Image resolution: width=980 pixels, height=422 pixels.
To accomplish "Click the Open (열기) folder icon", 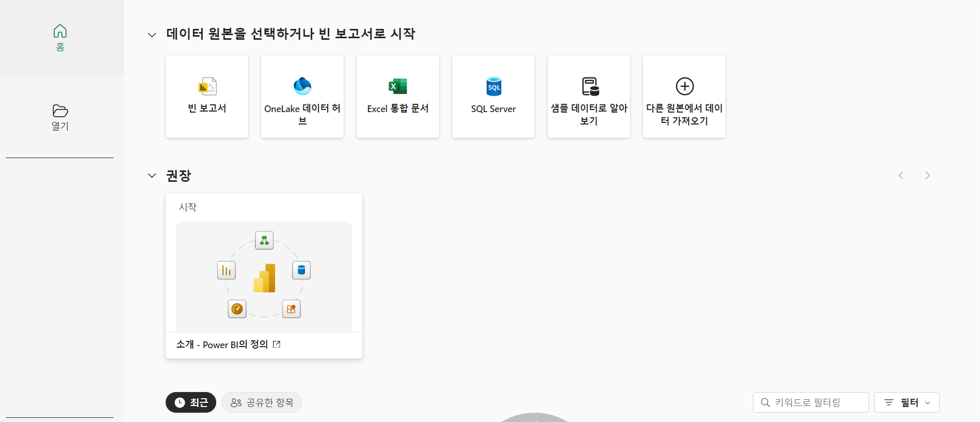I will 60,111.
